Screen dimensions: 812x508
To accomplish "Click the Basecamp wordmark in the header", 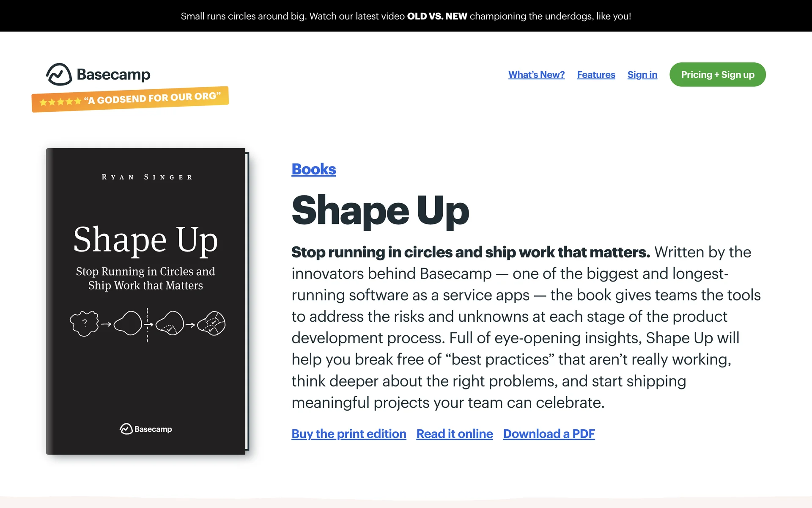I will pyautogui.click(x=113, y=75).
